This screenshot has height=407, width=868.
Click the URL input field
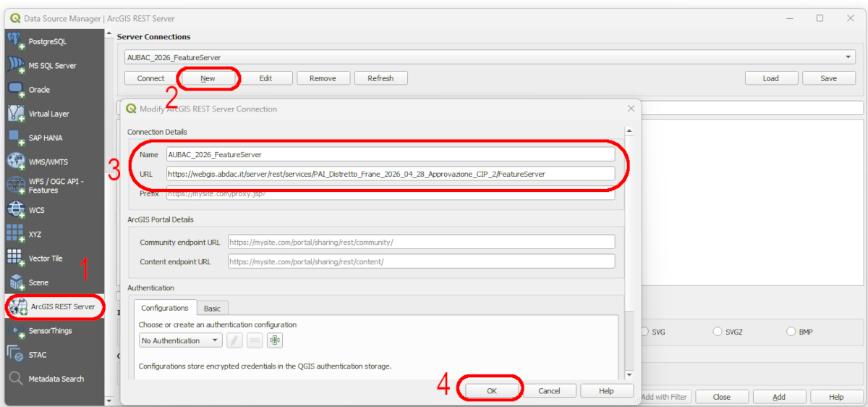pos(390,174)
